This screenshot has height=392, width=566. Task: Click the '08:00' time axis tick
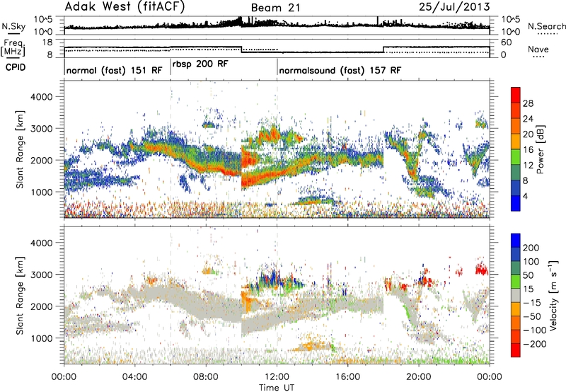tap(206, 377)
